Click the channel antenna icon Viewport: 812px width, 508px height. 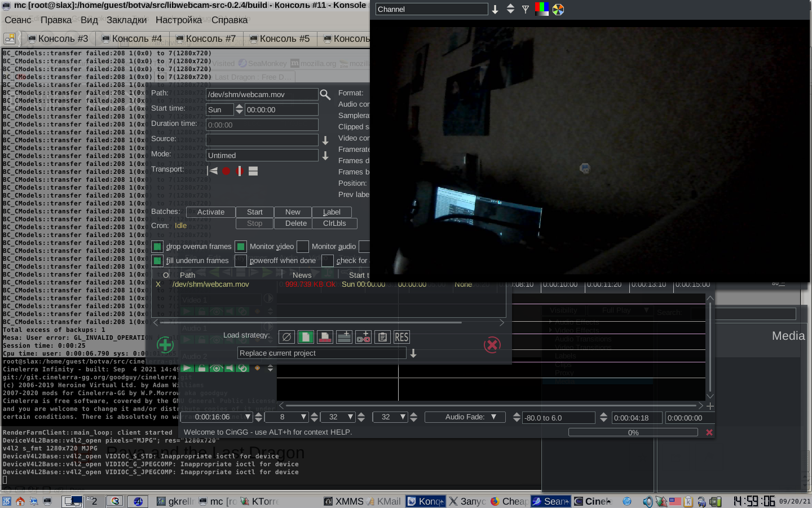(x=526, y=10)
